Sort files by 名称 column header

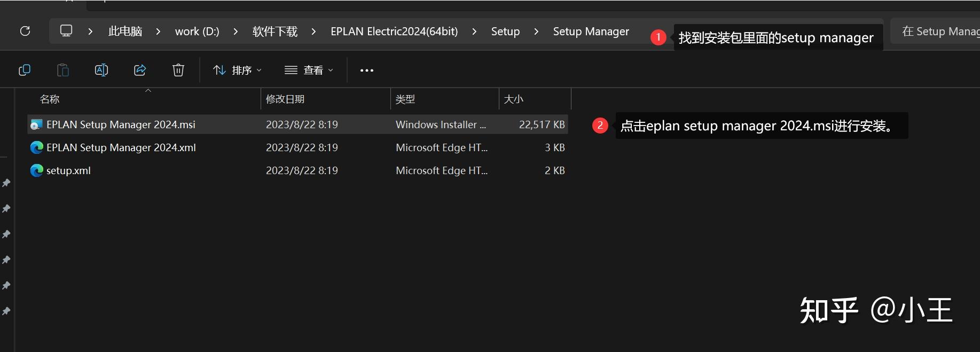click(x=50, y=99)
